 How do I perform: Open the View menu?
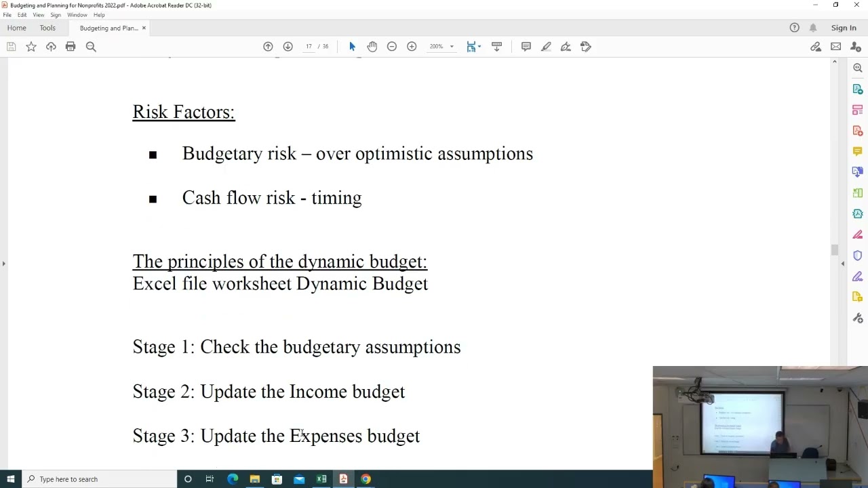pos(39,15)
